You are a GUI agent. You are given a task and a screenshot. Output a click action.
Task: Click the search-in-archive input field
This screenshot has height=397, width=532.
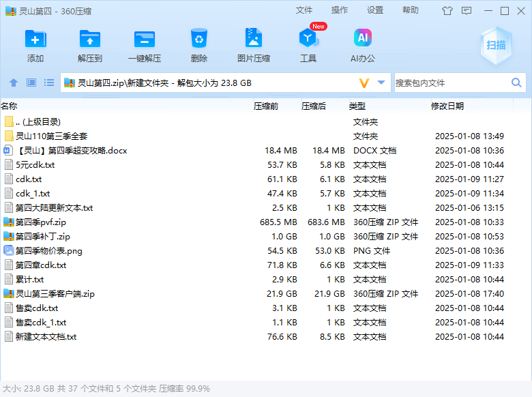pyautogui.click(x=450, y=83)
